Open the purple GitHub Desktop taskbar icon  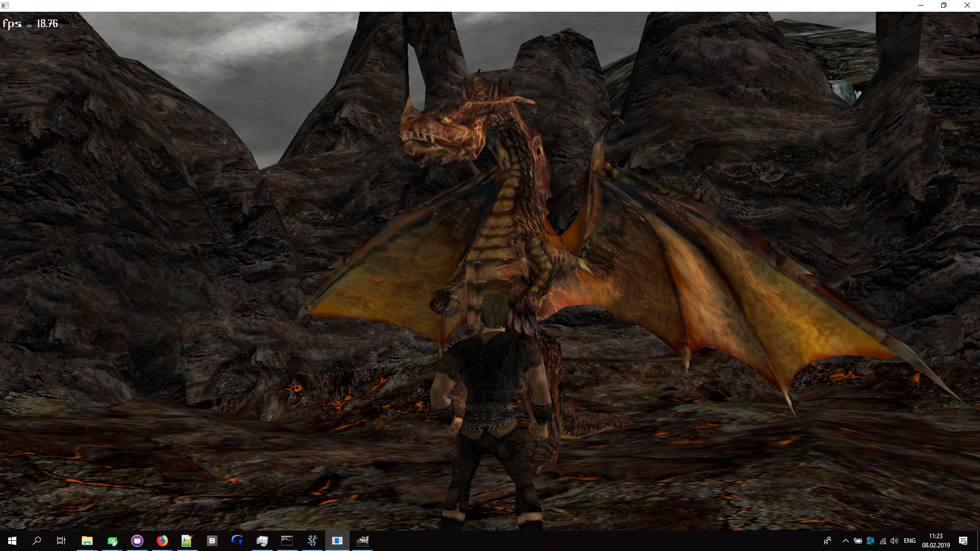point(137,541)
